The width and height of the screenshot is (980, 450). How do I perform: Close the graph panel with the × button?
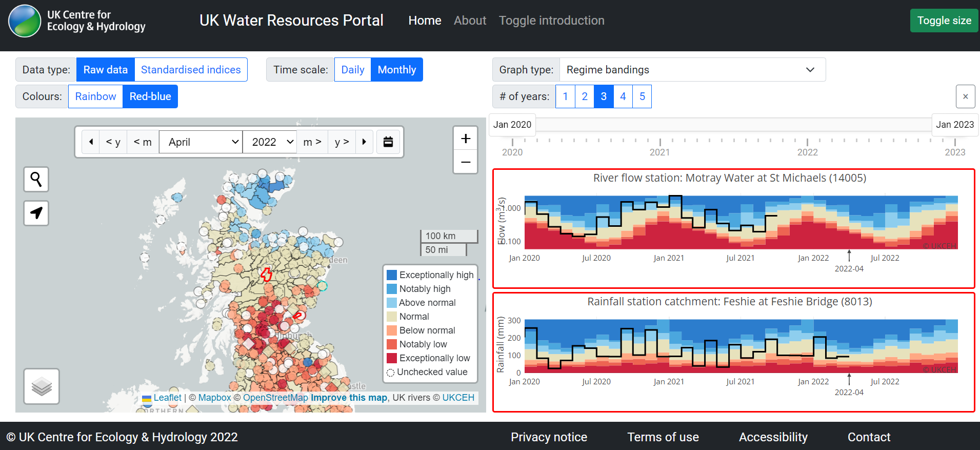pyautogui.click(x=965, y=96)
